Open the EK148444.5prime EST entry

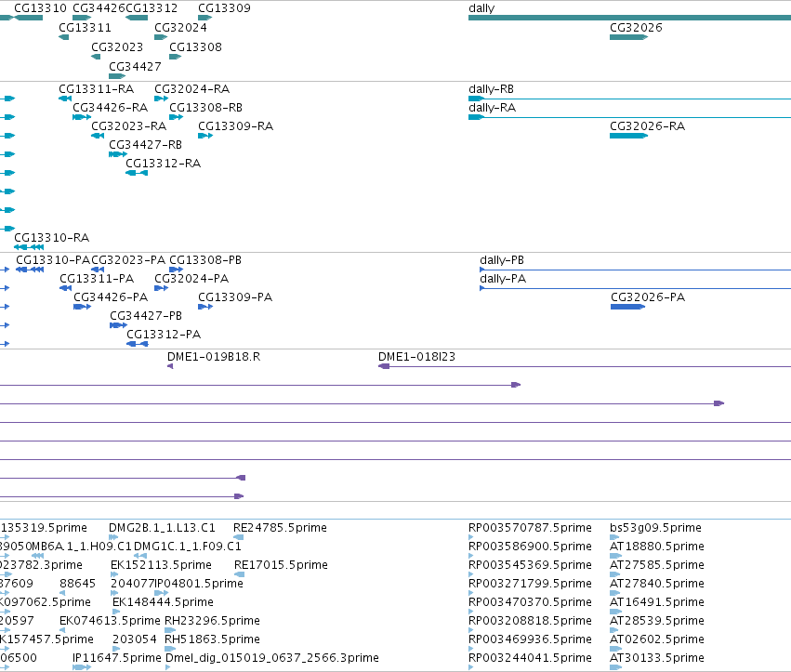click(115, 612)
